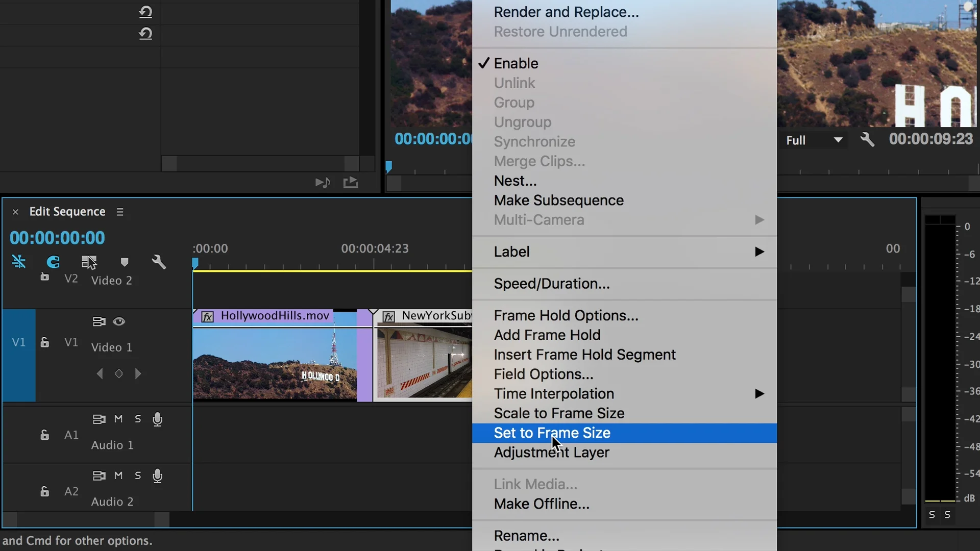Open the Full playback resolution dropdown
The height and width of the screenshot is (551, 980).
pyautogui.click(x=814, y=140)
